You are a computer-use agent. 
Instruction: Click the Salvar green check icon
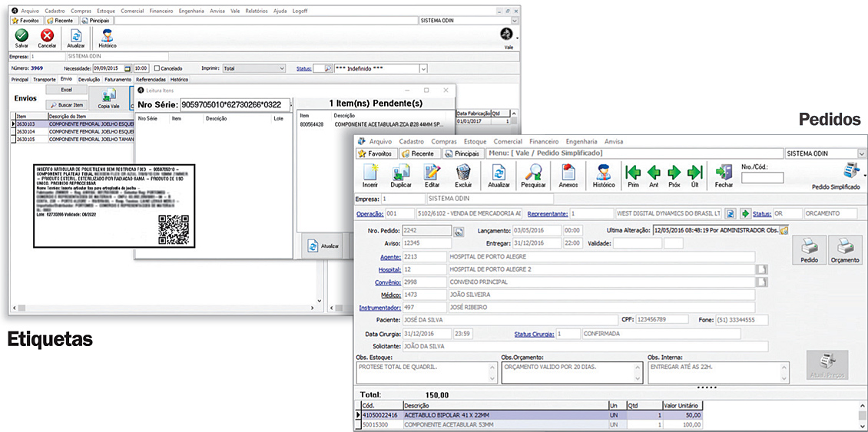tap(22, 35)
